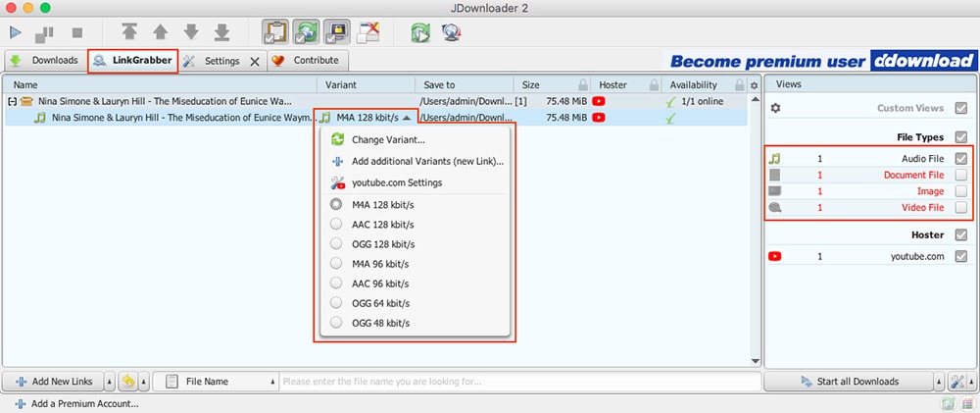980x413 pixels.
Task: Uncheck the youtube.com hoster checkbox
Action: pyautogui.click(x=961, y=256)
